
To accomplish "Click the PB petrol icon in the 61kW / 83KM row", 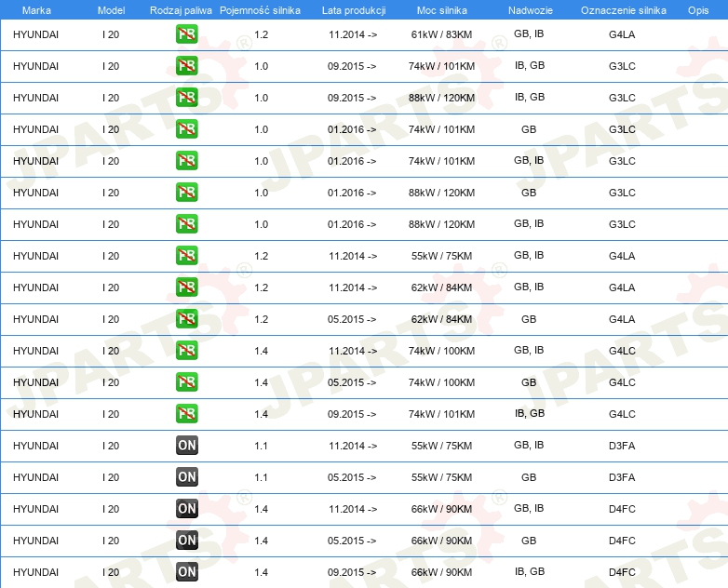I will tap(186, 34).
